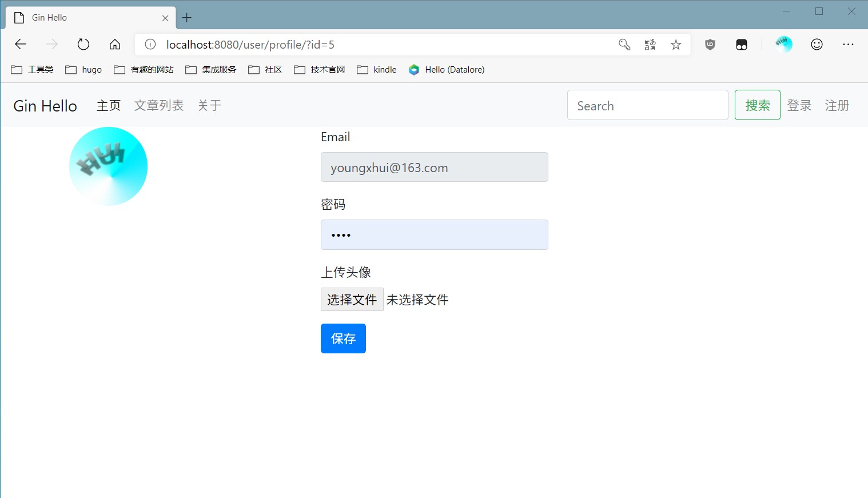Click the browser back arrow
The width and height of the screenshot is (868, 498).
[21, 44]
